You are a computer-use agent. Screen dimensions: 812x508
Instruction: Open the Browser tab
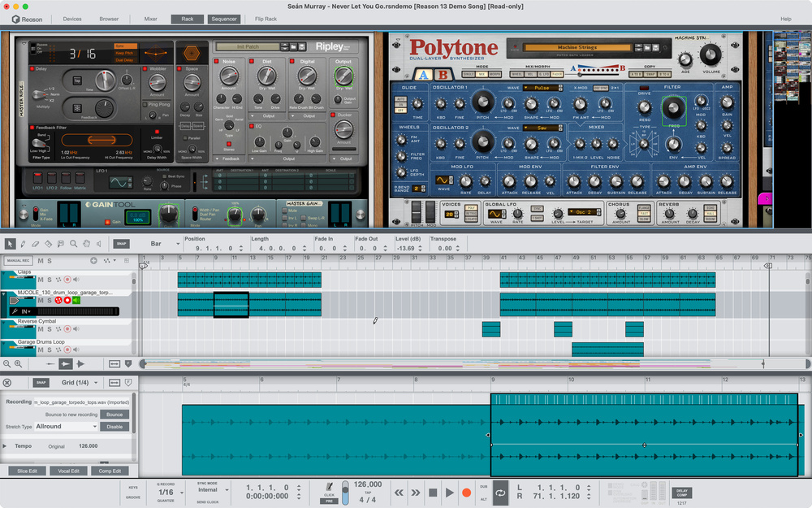[109, 19]
